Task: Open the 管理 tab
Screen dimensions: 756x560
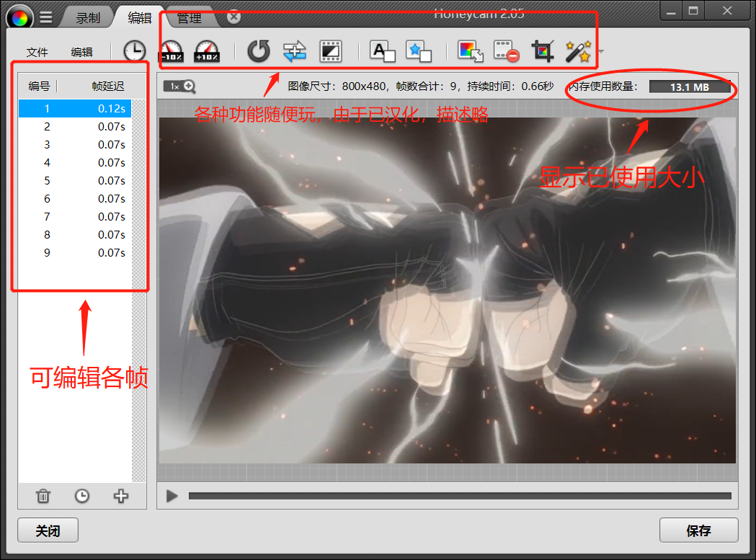Action: pos(189,18)
